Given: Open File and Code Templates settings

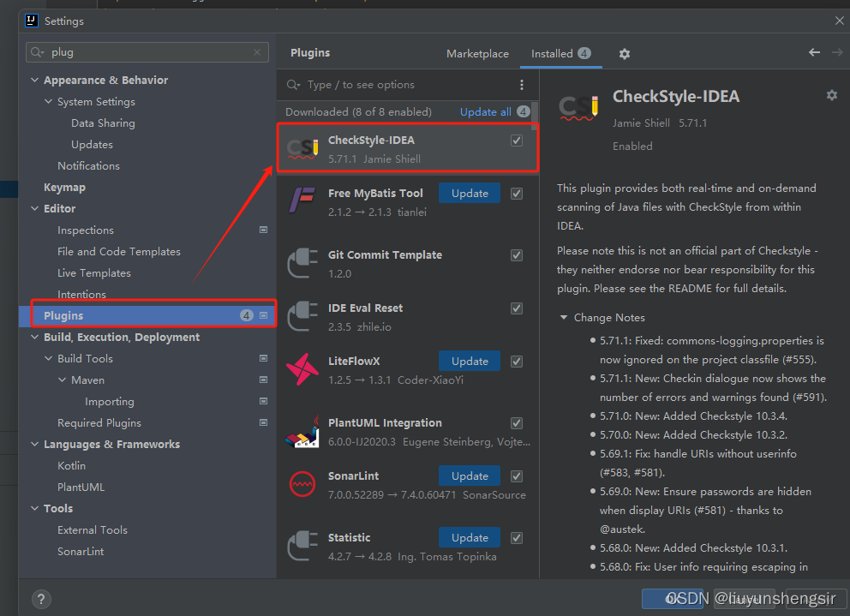Looking at the screenshot, I should tap(119, 252).
